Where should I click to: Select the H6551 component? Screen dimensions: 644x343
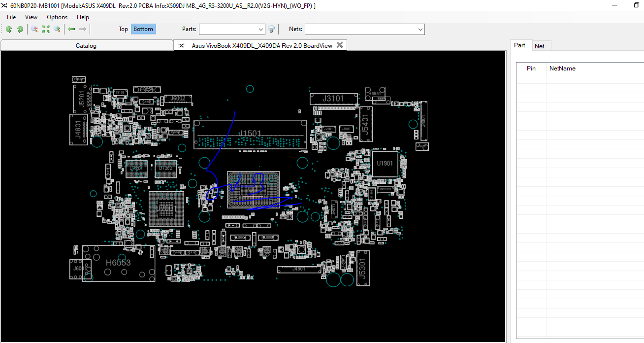click(374, 93)
